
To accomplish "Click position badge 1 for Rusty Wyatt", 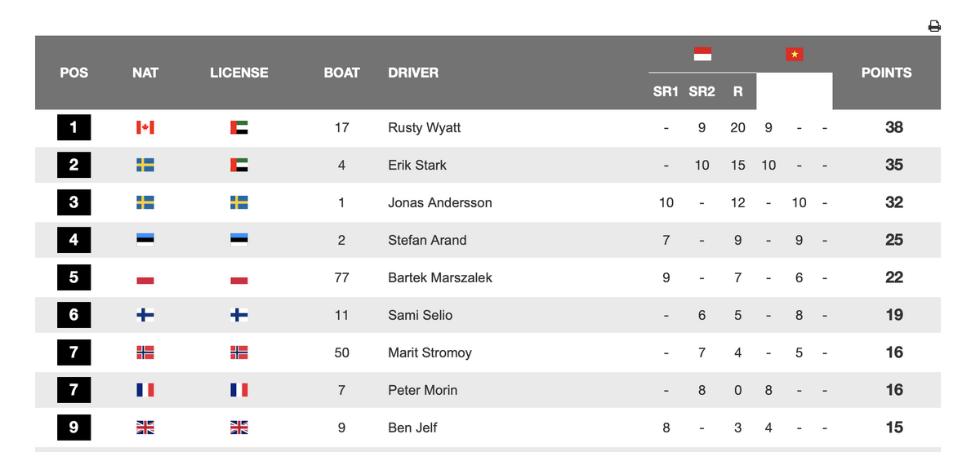I will pyautogui.click(x=73, y=127).
